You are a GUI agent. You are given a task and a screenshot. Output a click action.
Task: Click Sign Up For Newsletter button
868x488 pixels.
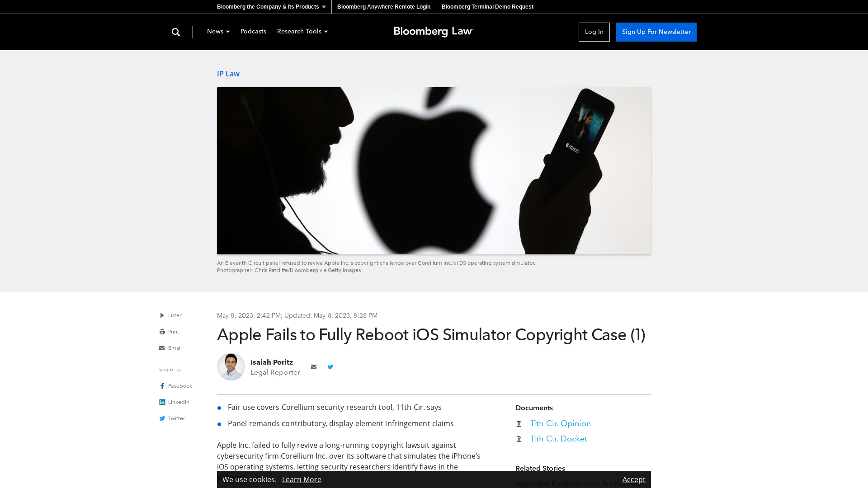pos(656,32)
